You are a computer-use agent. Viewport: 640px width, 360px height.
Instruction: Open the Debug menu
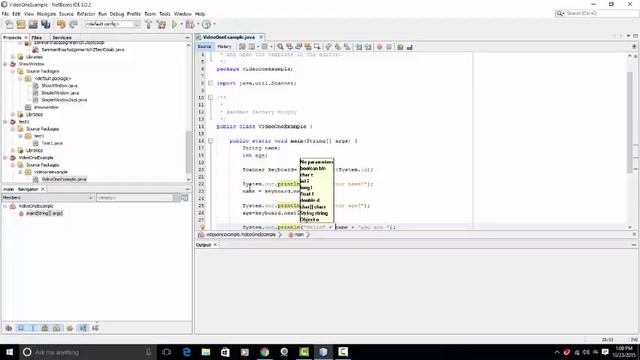tap(117, 14)
